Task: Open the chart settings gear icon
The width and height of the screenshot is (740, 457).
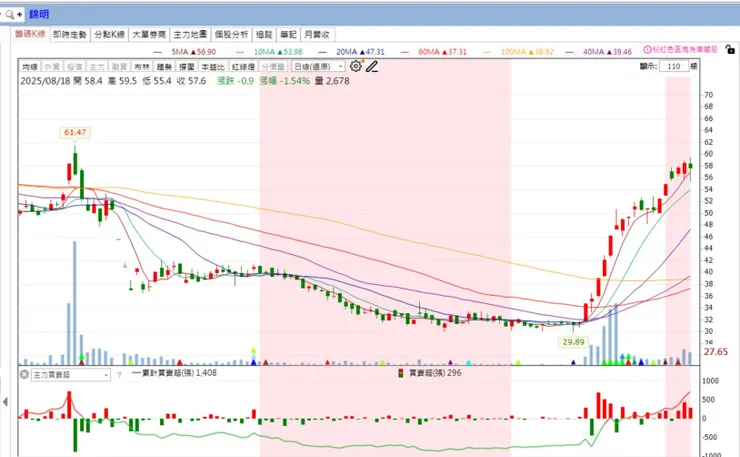Action: point(356,66)
